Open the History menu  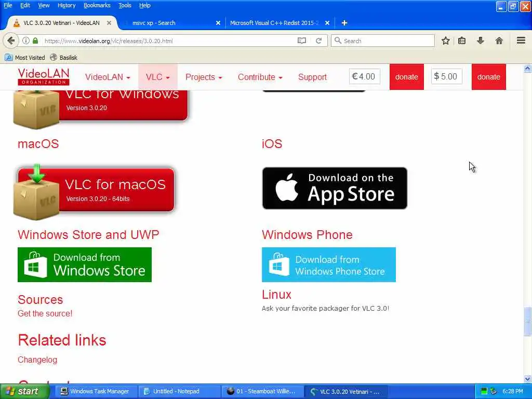[66, 5]
